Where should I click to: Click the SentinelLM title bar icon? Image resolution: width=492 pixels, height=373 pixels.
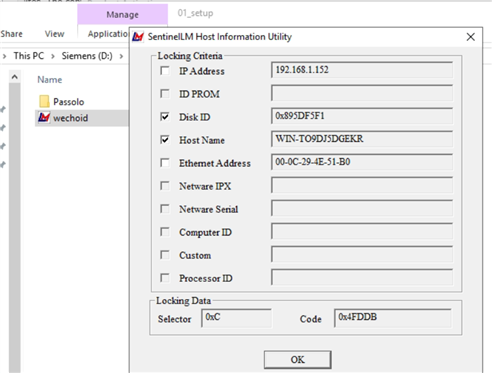coord(138,37)
